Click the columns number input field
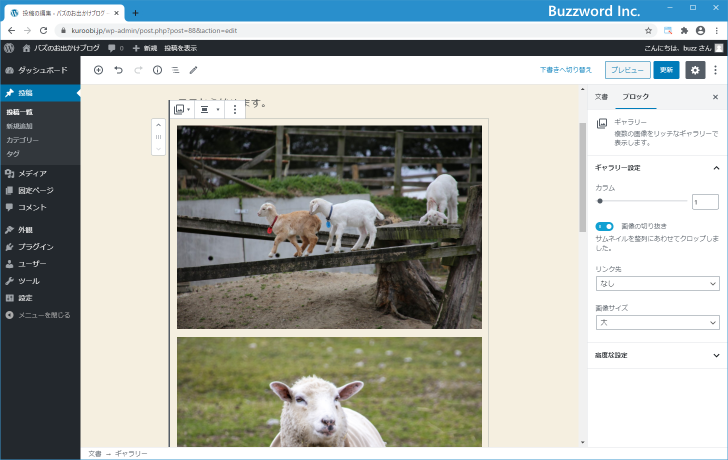The image size is (728, 460). pyautogui.click(x=705, y=202)
